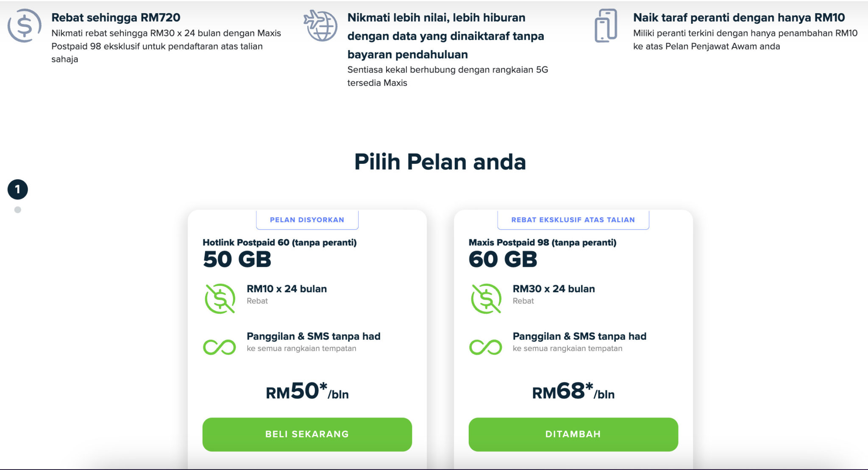Click the Hotlink Postpaid 60 rebate icon
Viewport: 868px width, 470px height.
click(220, 299)
